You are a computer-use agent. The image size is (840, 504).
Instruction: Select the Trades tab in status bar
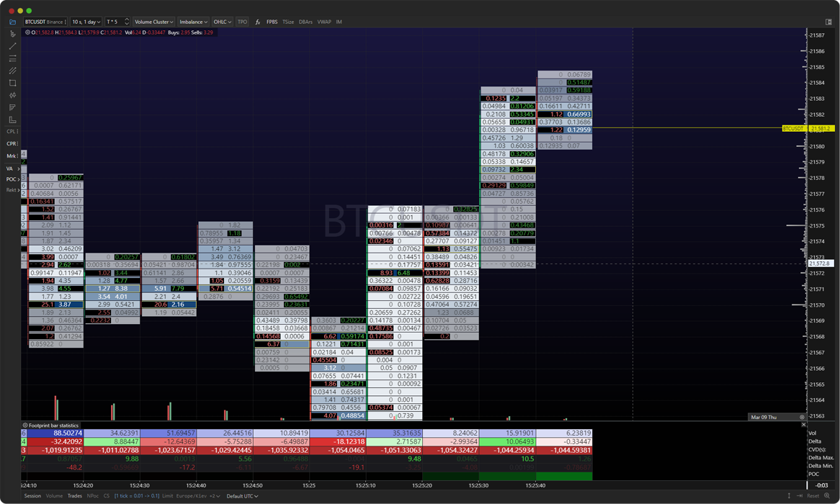[x=75, y=496]
